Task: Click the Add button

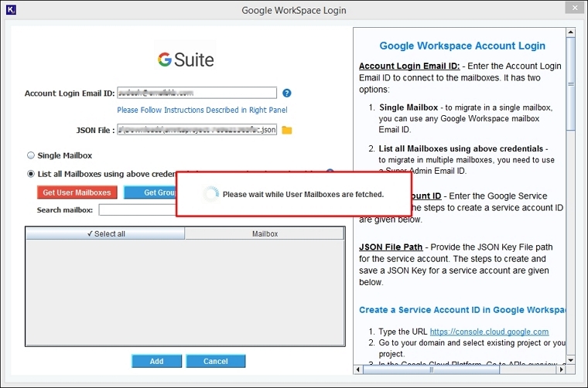Action: tap(156, 361)
